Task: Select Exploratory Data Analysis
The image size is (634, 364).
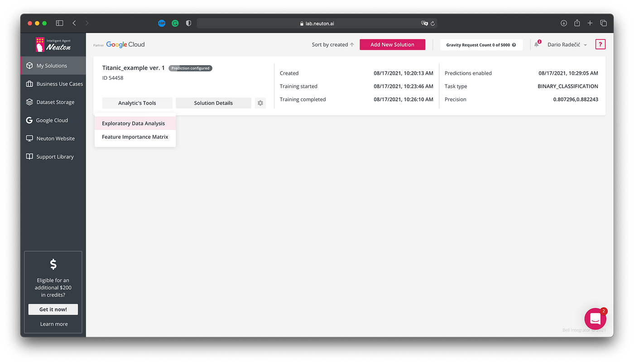Action: coord(133,123)
